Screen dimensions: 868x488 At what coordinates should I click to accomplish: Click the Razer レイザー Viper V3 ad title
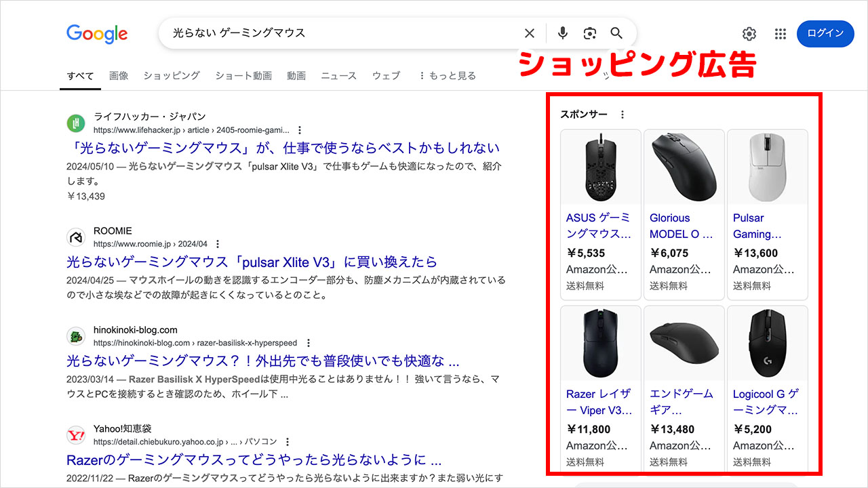point(599,402)
